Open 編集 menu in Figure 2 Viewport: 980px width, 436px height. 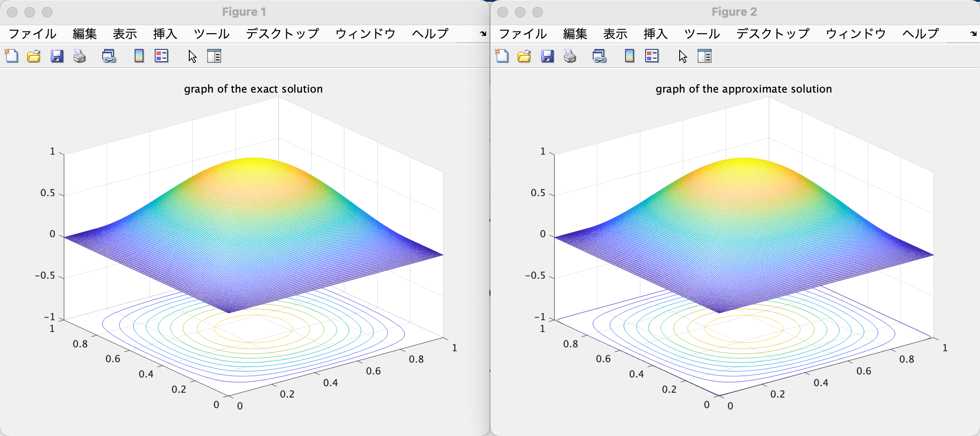(x=575, y=34)
